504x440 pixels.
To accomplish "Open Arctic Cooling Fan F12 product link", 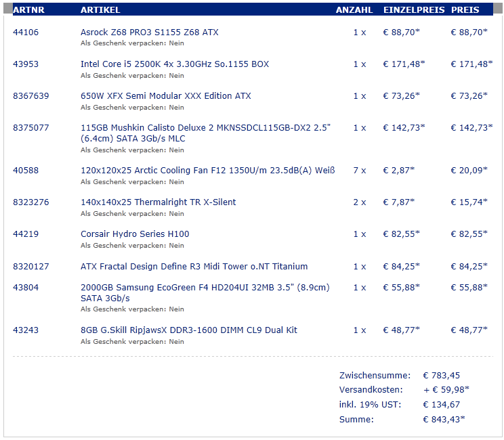I will pyautogui.click(x=208, y=170).
